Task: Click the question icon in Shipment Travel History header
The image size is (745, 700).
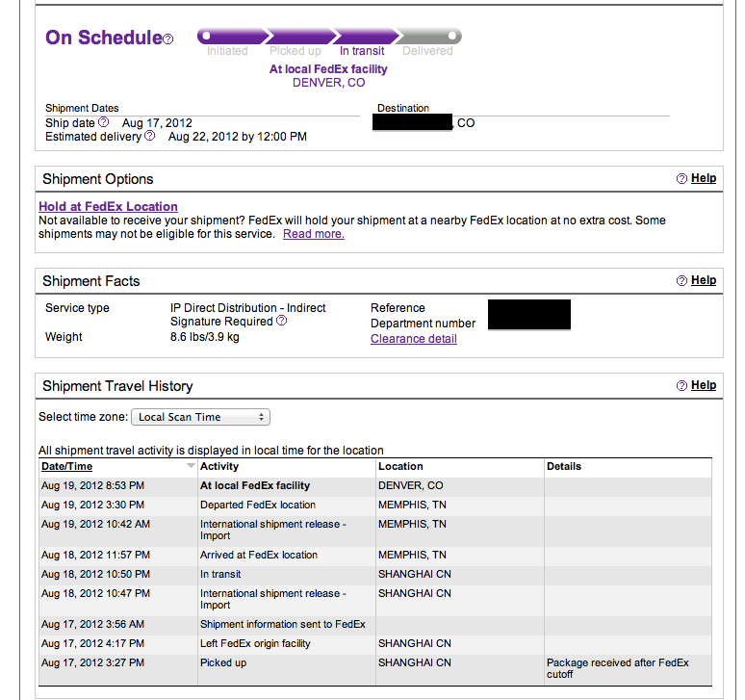Action: (x=681, y=385)
